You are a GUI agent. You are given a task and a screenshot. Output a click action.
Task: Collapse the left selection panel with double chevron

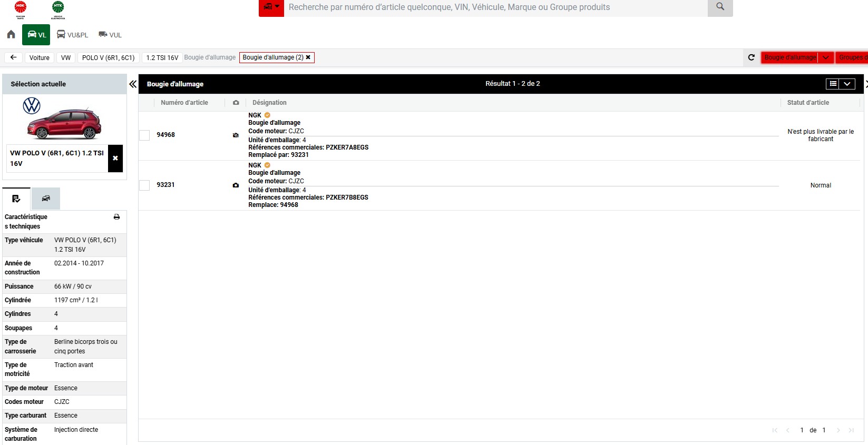[x=133, y=84]
